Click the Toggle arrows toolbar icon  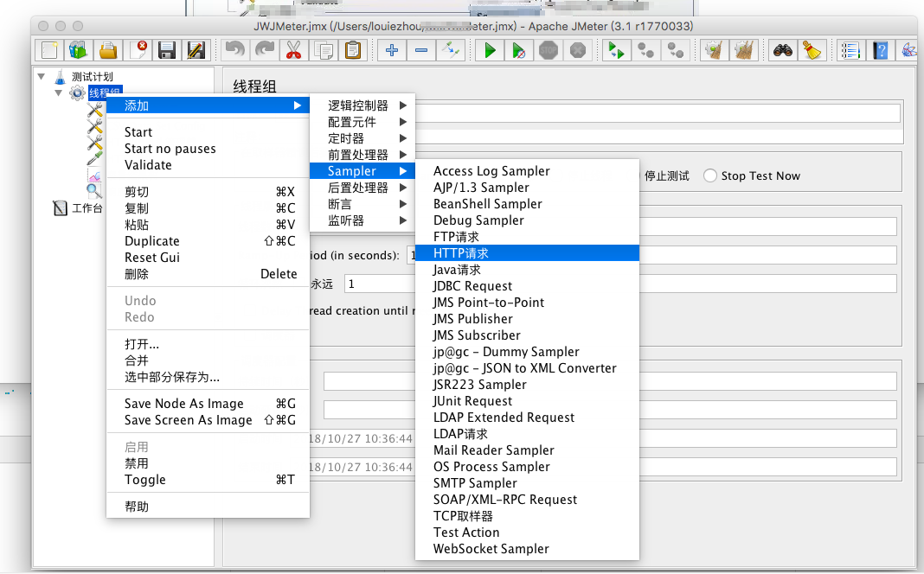point(450,51)
